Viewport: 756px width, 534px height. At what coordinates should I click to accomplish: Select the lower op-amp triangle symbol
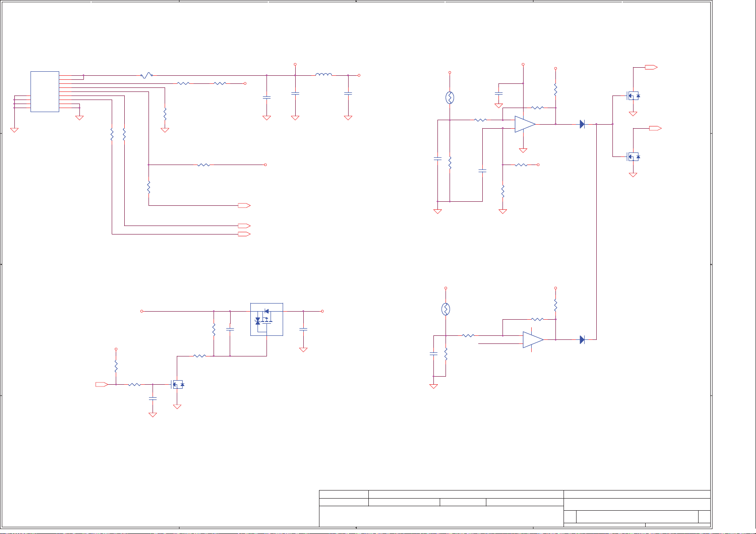pyautogui.click(x=533, y=340)
